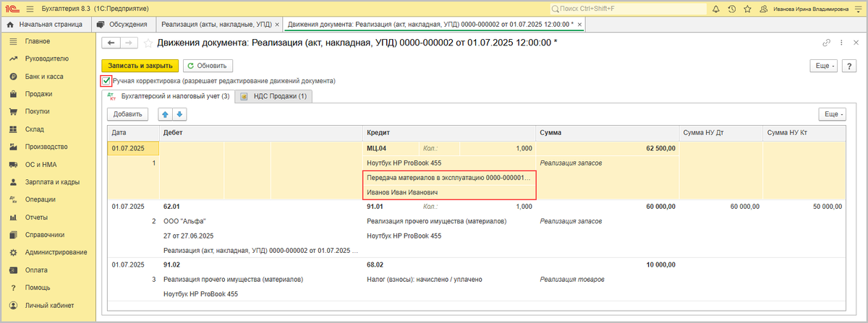Open the Еще dropdown above the table
This screenshot has width=868, height=323.
(x=833, y=114)
